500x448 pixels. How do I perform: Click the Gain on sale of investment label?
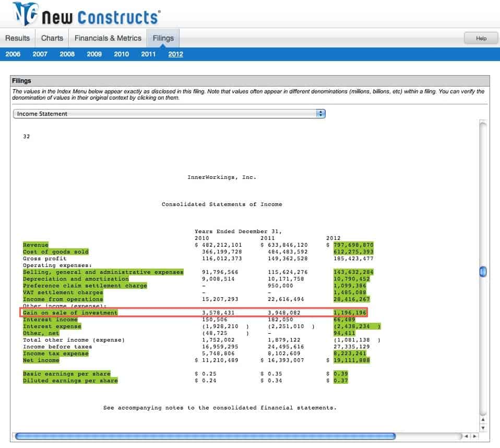[x=70, y=312]
